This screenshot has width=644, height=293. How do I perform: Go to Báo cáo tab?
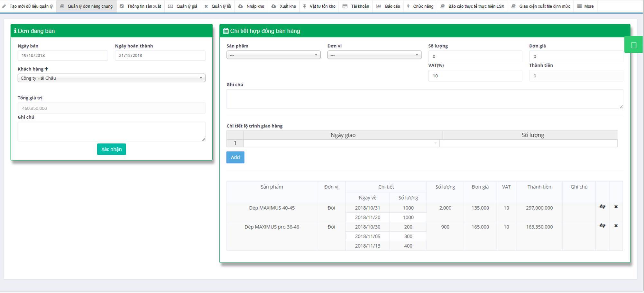pos(388,6)
